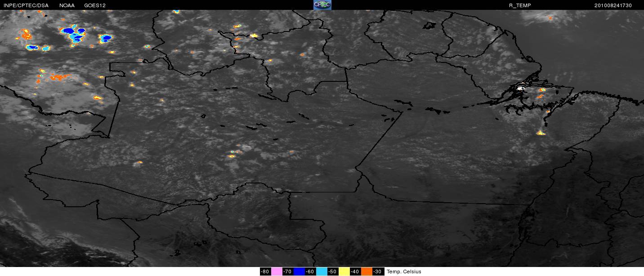
Task: Click the R_TEMP product label
Action: (520, 5)
